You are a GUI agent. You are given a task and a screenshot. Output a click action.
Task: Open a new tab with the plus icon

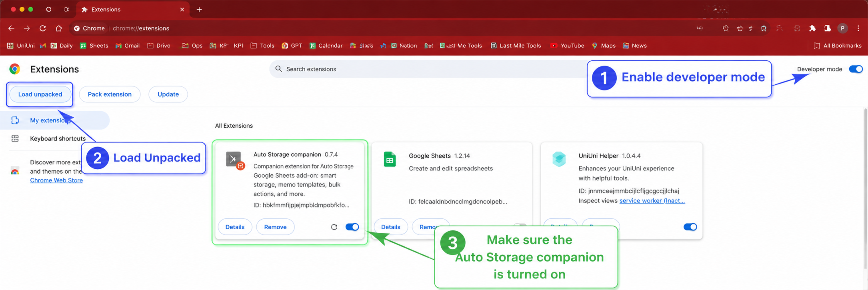point(199,9)
